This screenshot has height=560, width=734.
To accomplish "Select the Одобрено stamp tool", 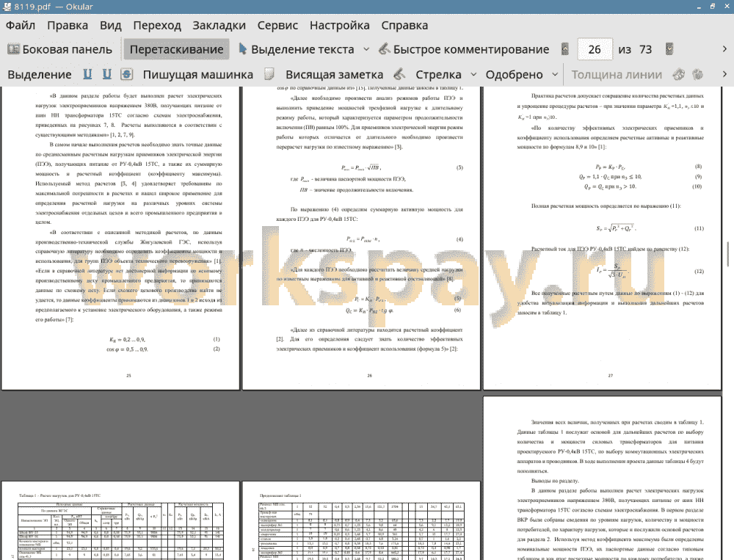I will tap(514, 74).
